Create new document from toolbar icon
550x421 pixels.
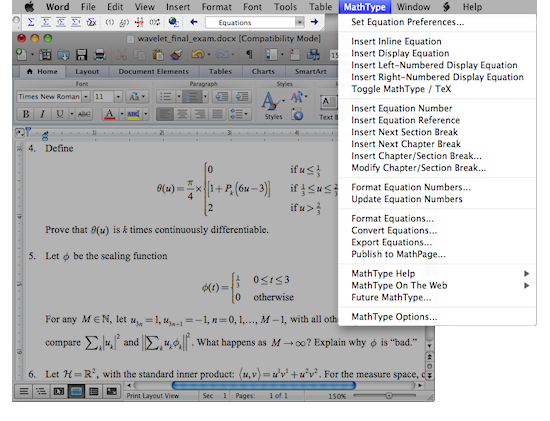tap(21, 54)
